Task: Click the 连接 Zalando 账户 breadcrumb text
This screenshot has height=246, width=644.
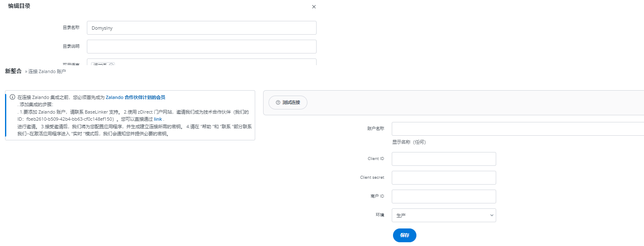Action: (47, 72)
